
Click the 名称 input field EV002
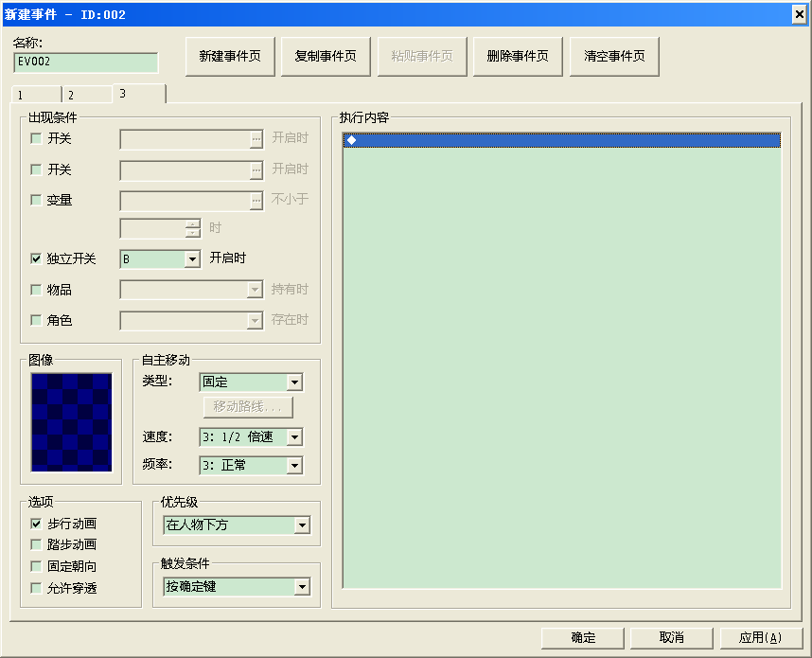coord(86,62)
